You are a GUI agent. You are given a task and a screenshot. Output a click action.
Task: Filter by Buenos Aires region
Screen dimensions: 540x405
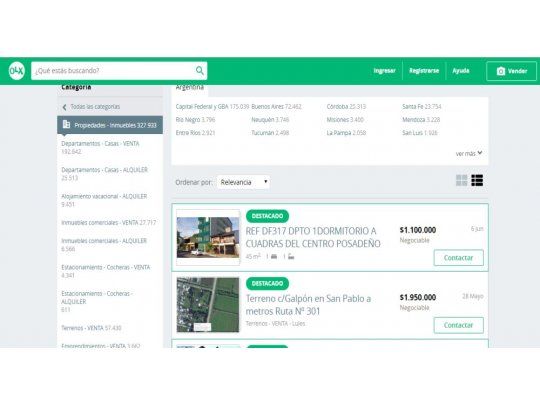(x=276, y=107)
